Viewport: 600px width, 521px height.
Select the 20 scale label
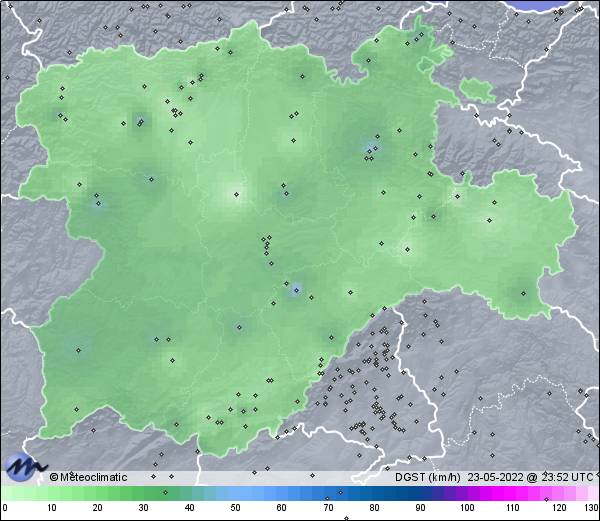(x=98, y=508)
